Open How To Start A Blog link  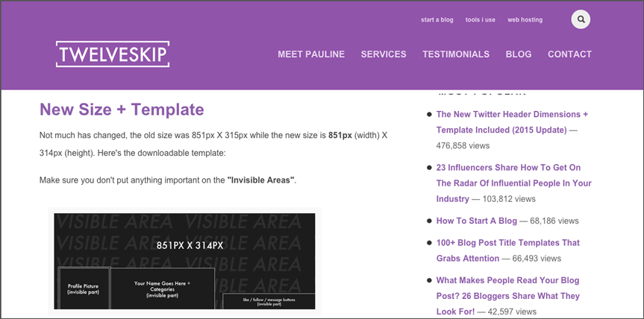[476, 221]
